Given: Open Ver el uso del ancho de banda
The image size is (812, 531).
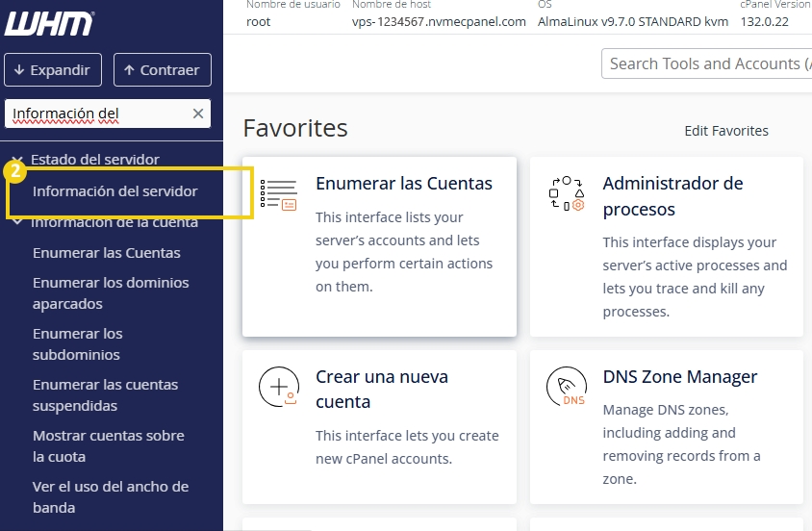Looking at the screenshot, I should 111,496.
